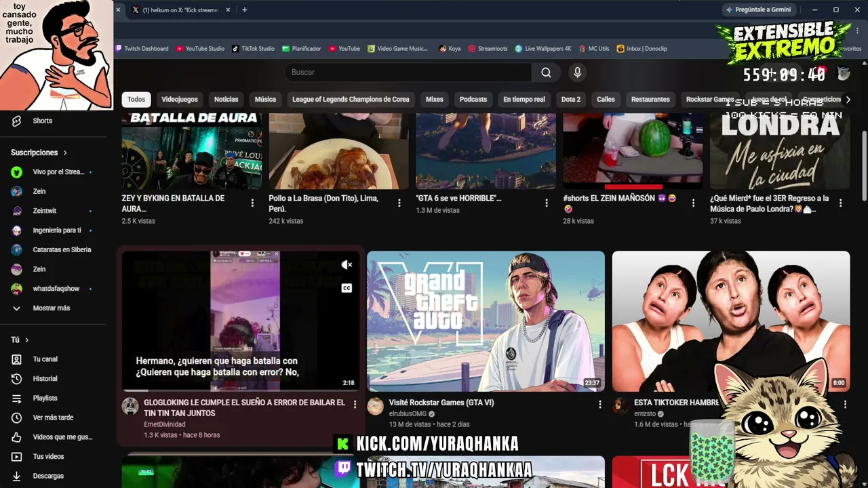Screen dimensions: 868x488
Task: Open more options for Pollo a La Brasa video
Action: tap(399, 203)
